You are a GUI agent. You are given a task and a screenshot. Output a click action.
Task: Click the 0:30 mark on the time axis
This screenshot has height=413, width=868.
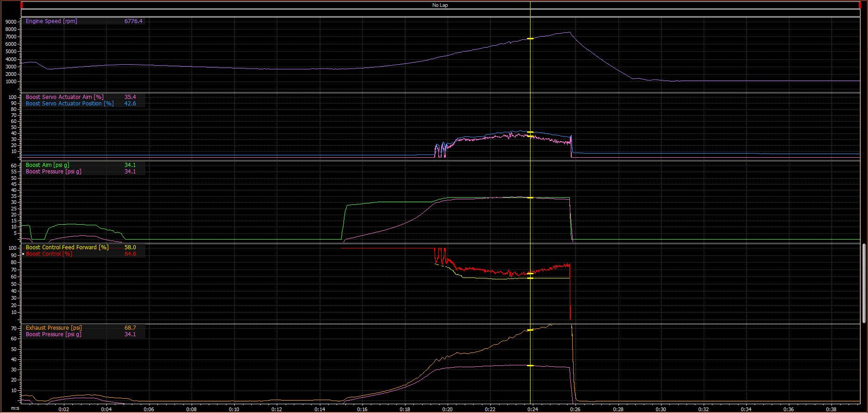(x=661, y=409)
